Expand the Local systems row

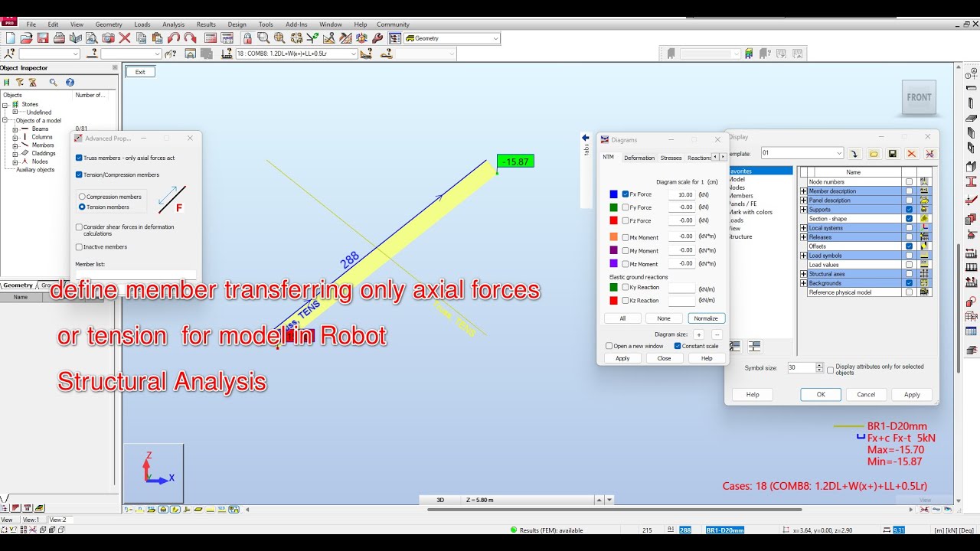click(803, 228)
